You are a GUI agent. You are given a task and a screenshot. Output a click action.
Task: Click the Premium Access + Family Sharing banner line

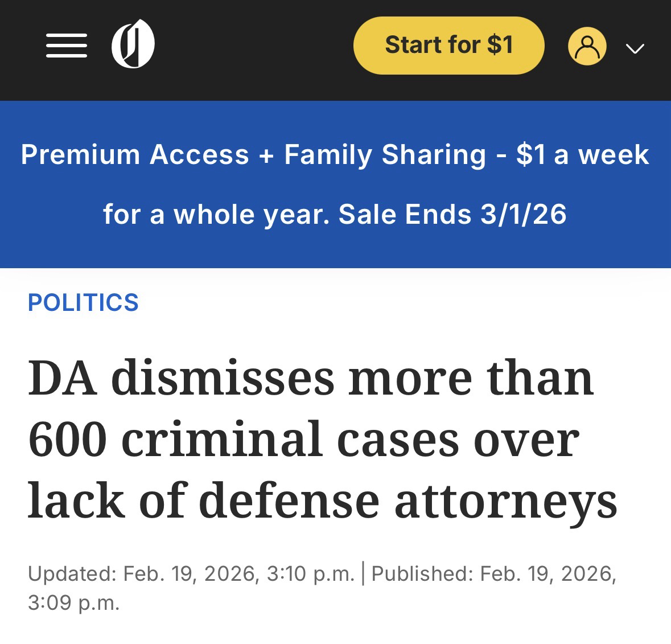click(335, 155)
